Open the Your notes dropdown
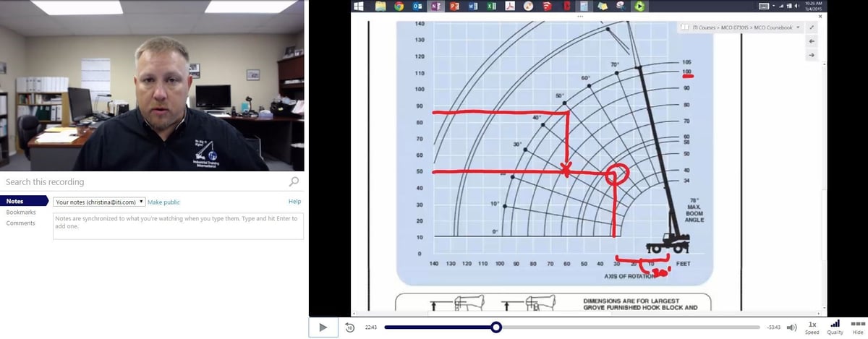This screenshot has height=339, width=868. click(100, 202)
